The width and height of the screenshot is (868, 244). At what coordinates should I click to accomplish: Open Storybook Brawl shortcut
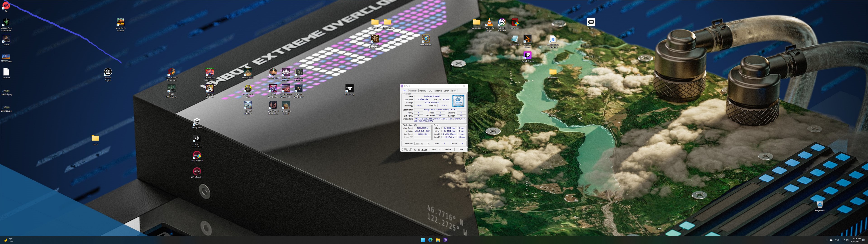click(x=286, y=108)
